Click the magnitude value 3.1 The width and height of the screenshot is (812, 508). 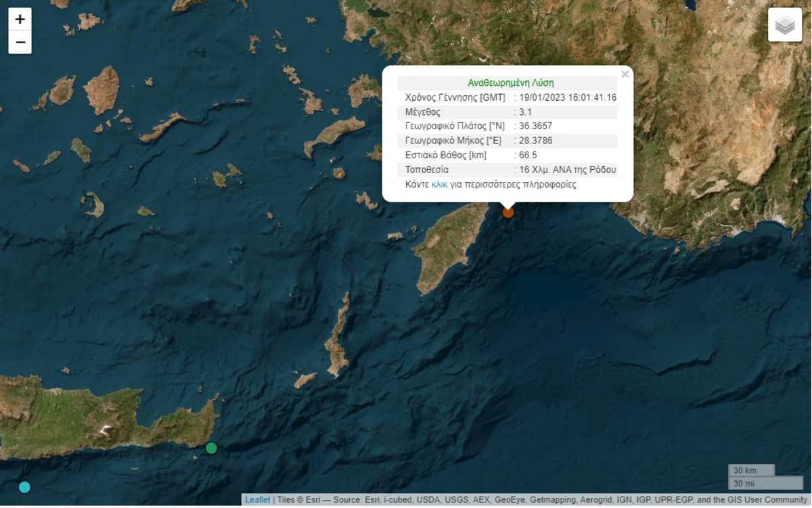pos(525,112)
